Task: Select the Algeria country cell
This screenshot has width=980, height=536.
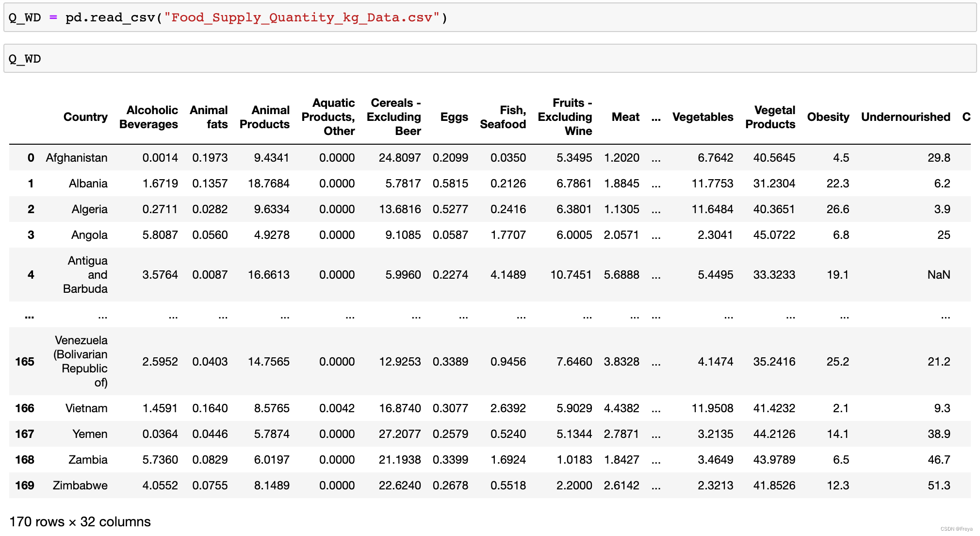Action: (90, 209)
